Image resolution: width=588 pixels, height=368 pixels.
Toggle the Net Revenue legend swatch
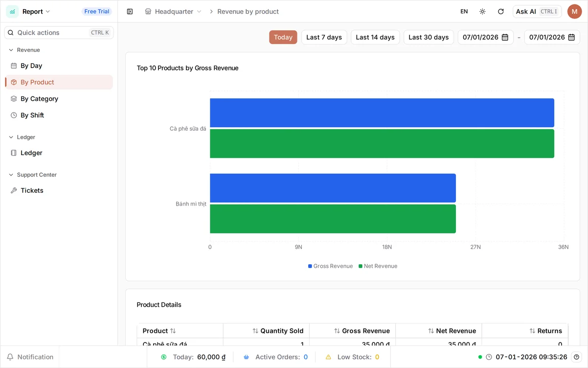tap(361, 266)
